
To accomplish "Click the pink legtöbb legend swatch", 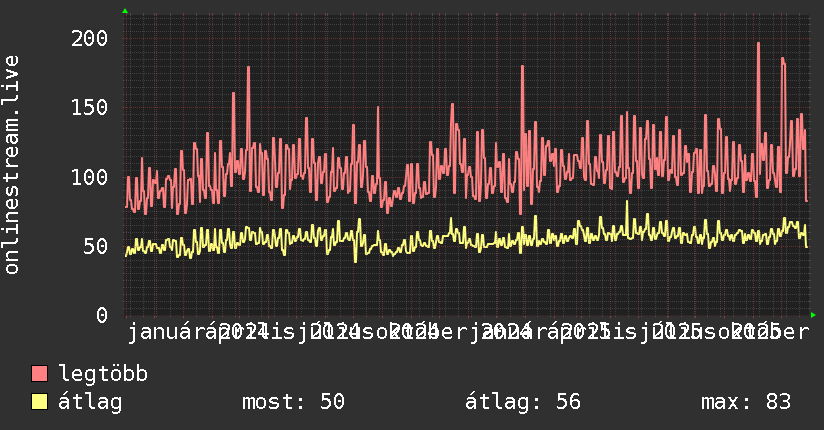I will [x=39, y=373].
